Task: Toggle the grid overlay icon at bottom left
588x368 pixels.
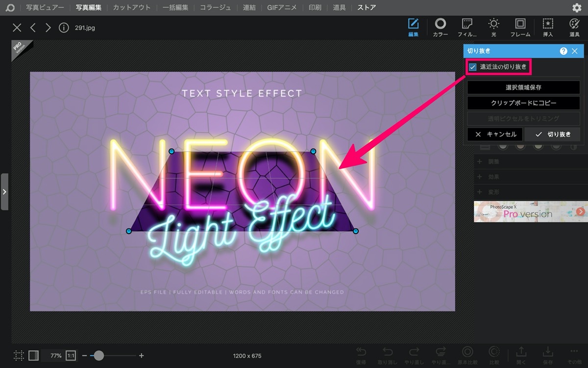Action: [x=19, y=355]
